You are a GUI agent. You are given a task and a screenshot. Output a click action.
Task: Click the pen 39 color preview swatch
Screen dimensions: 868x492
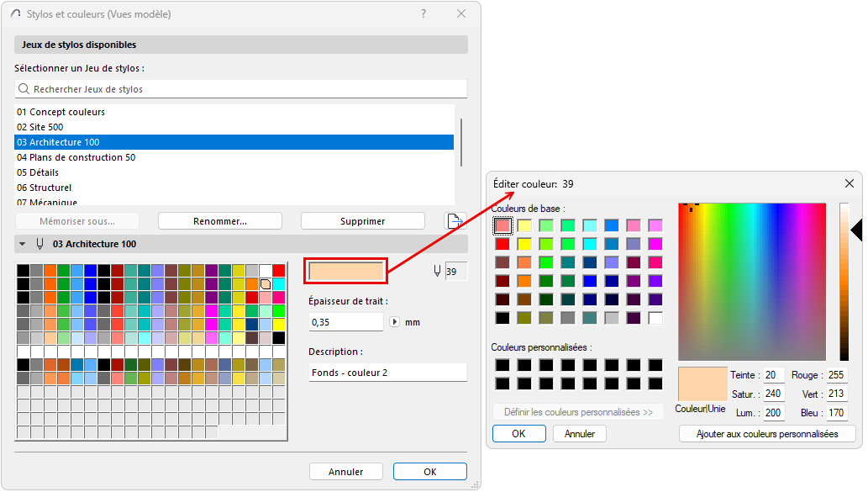(345, 271)
